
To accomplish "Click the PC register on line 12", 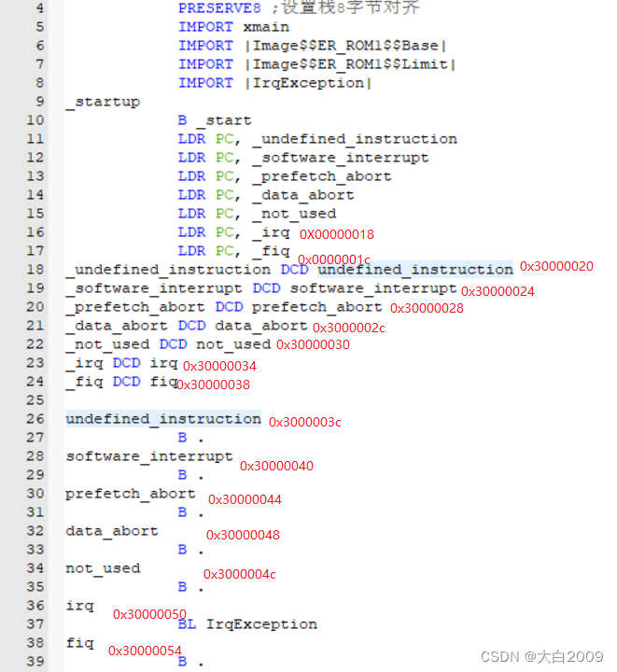I will (225, 158).
